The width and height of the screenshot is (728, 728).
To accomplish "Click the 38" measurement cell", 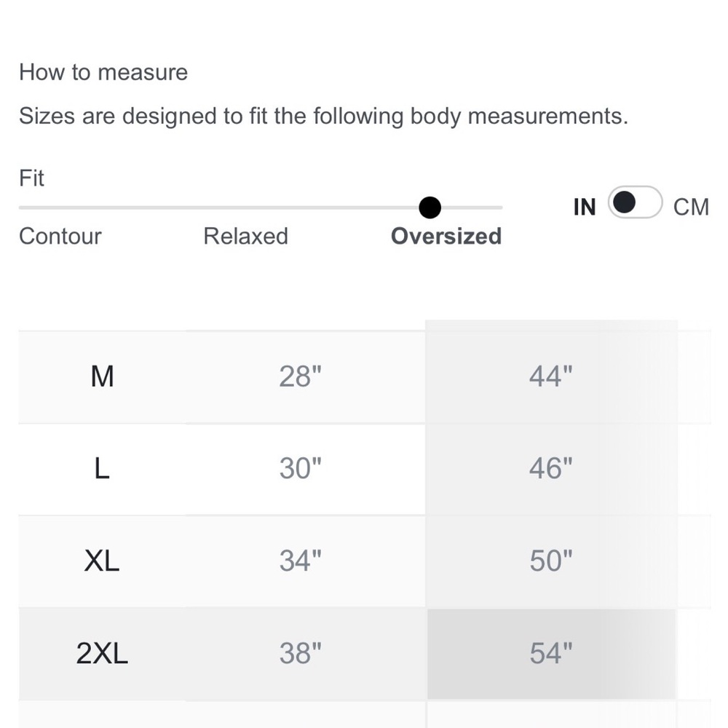I will (x=301, y=653).
